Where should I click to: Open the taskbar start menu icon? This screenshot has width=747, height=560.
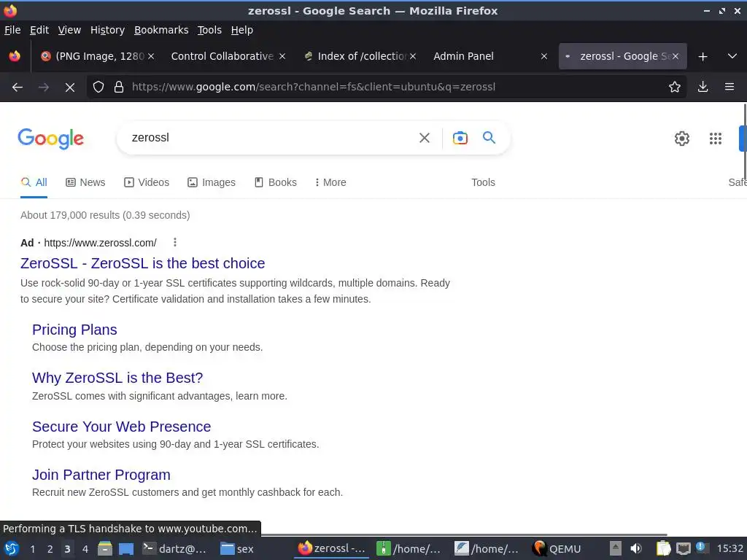click(11, 548)
